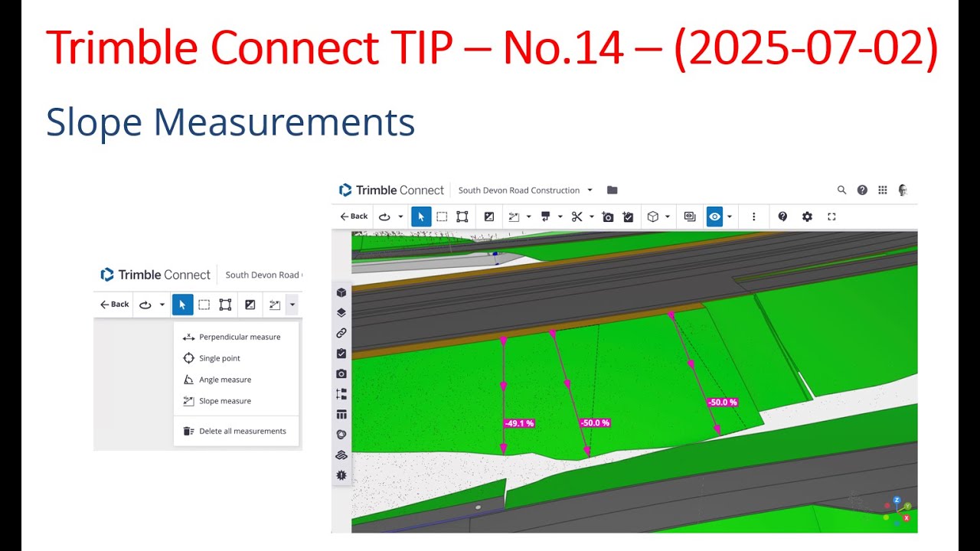Click the side panel stacked surface icon
The width and height of the screenshot is (980, 551).
coord(341,455)
